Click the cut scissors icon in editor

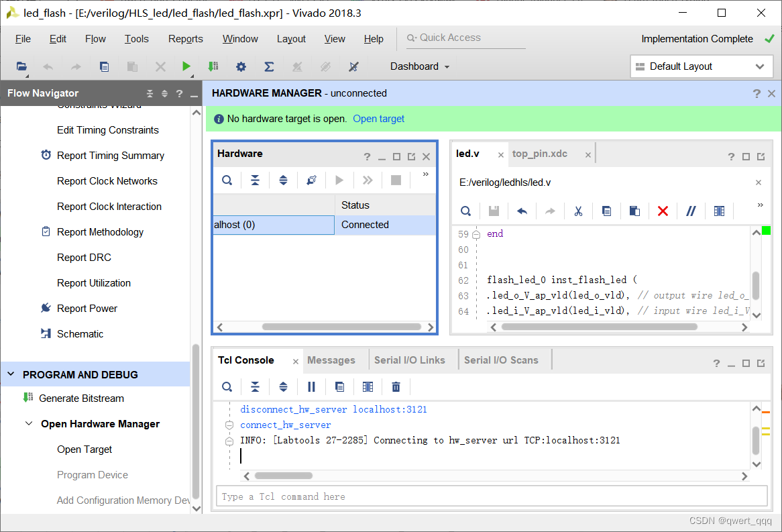pos(578,211)
